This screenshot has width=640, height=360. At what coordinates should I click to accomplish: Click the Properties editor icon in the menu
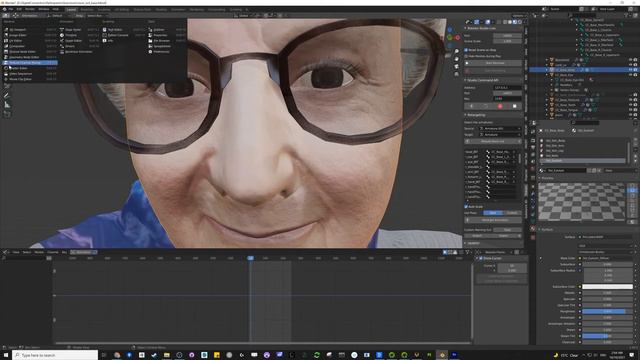pyautogui.click(x=150, y=35)
